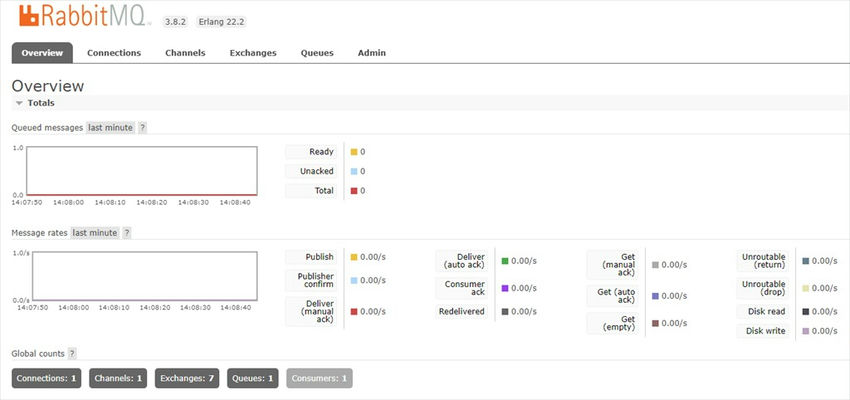Click the Disk read swatch

[x=806, y=312]
